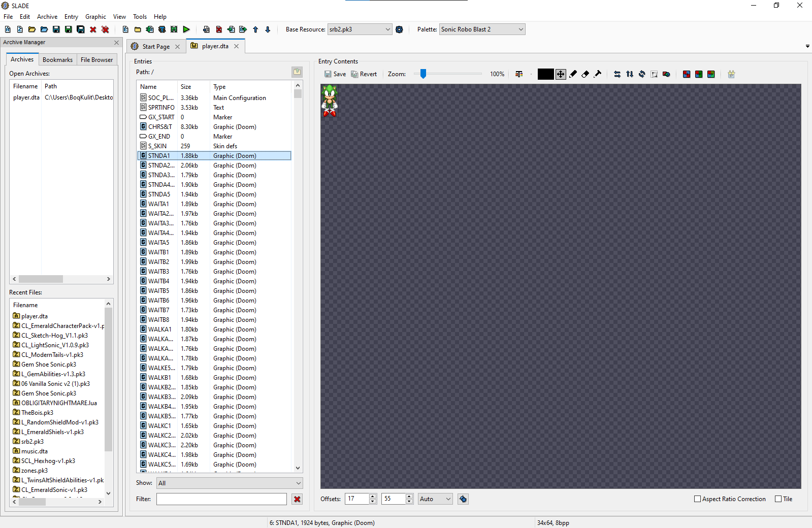
Task: Run the archive with the green play icon
Action: pos(186,29)
